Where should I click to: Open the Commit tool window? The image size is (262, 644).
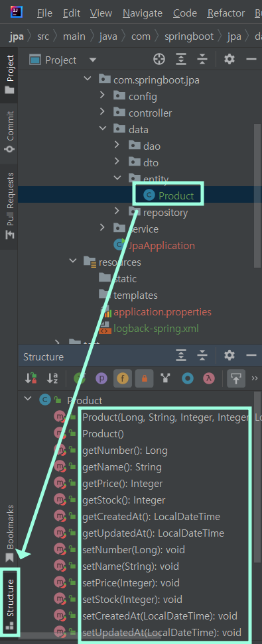(9, 131)
